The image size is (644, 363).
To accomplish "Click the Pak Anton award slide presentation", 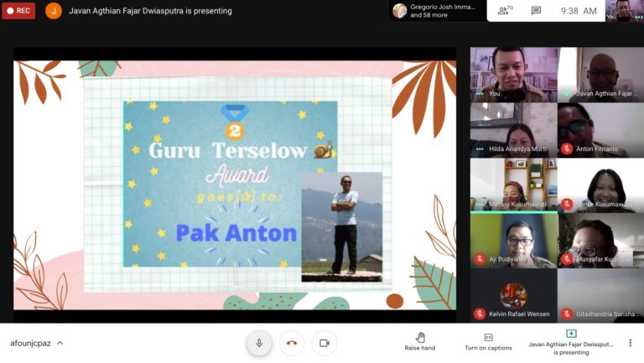I will [235, 184].
